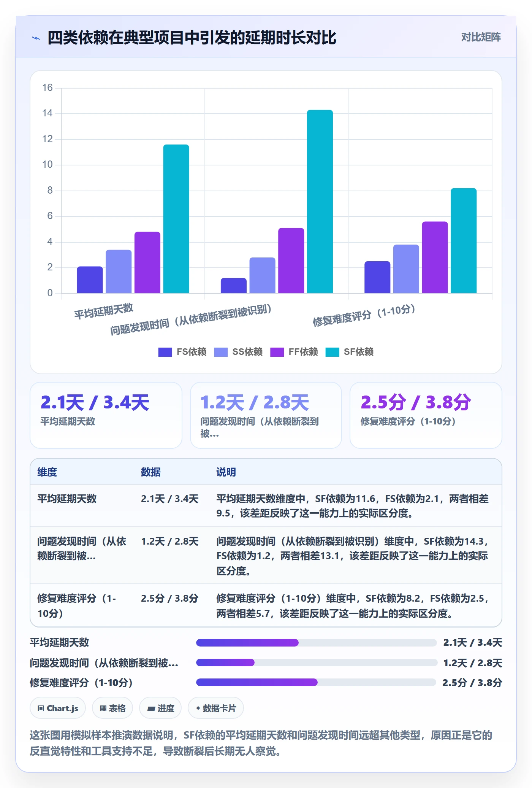Click the chart title 四类依赖在典型项目中引发的延期时长对比

pyautogui.click(x=192, y=38)
